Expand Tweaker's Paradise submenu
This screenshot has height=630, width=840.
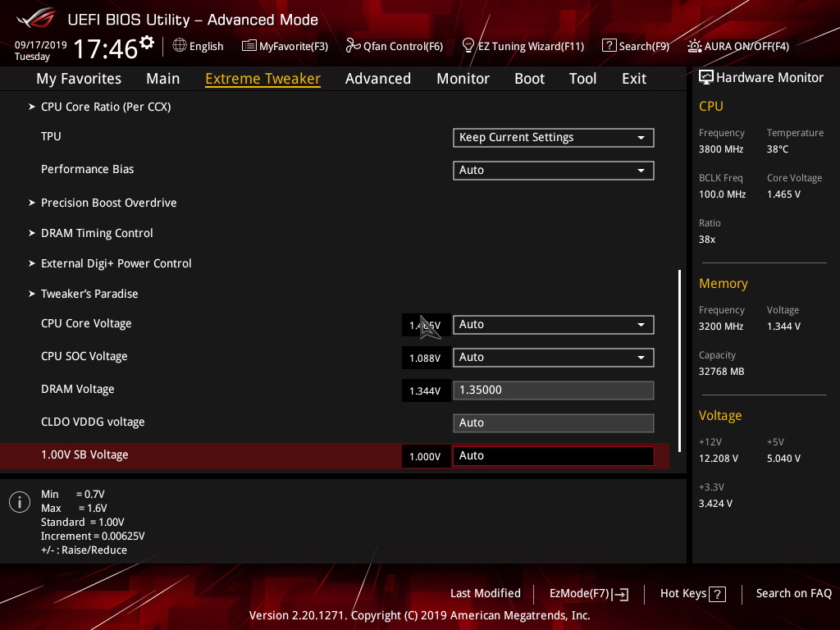point(89,294)
